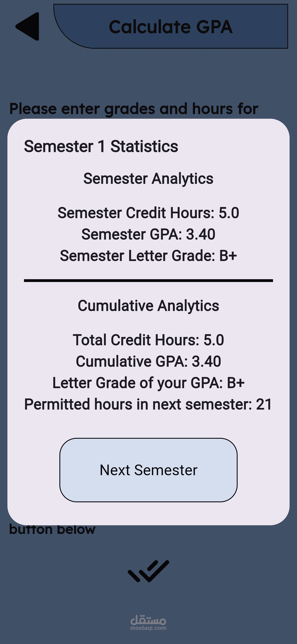Click the Arabic mostaql logo watermark
Viewport: 297px width, 644px height.
148,620
